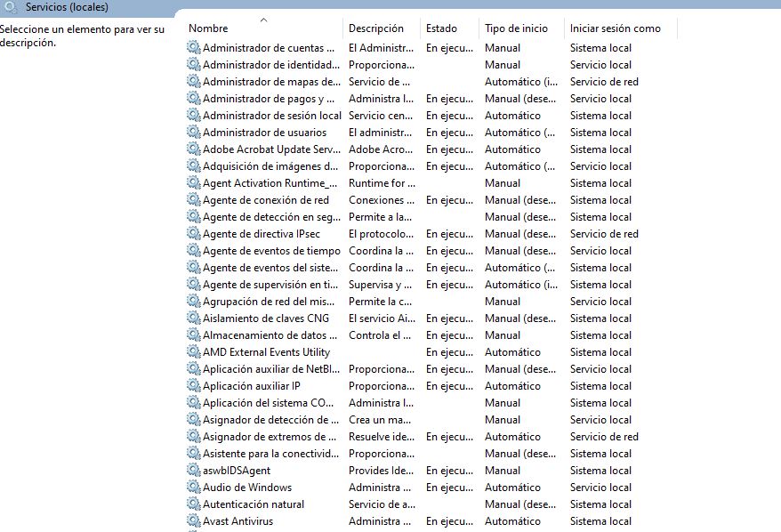Select Asistente para la conectivid service name
Viewport: 781px width, 532px height.
click(270, 454)
